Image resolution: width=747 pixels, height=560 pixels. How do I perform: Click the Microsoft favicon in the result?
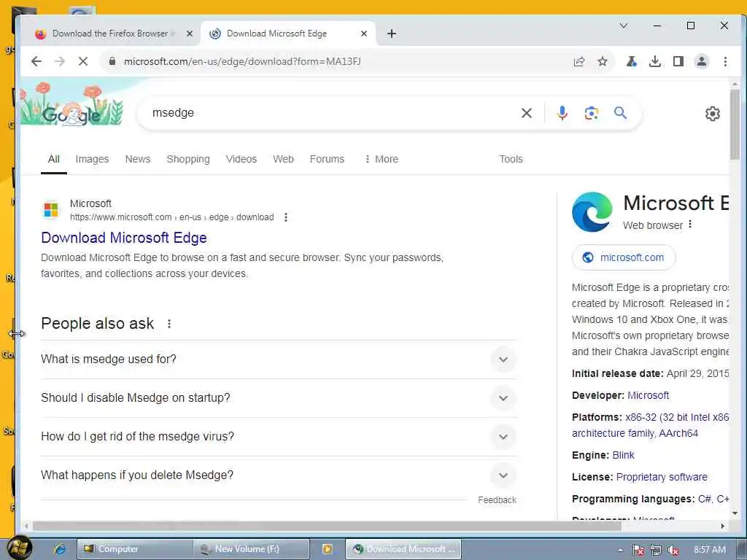click(x=51, y=210)
